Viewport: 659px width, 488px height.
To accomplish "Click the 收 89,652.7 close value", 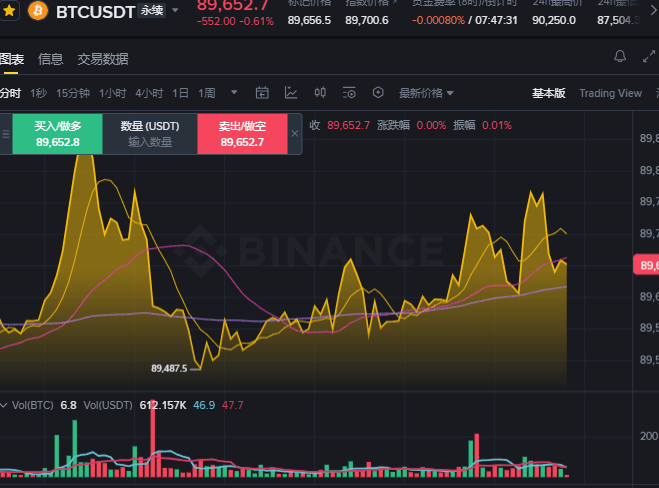I will [340, 125].
